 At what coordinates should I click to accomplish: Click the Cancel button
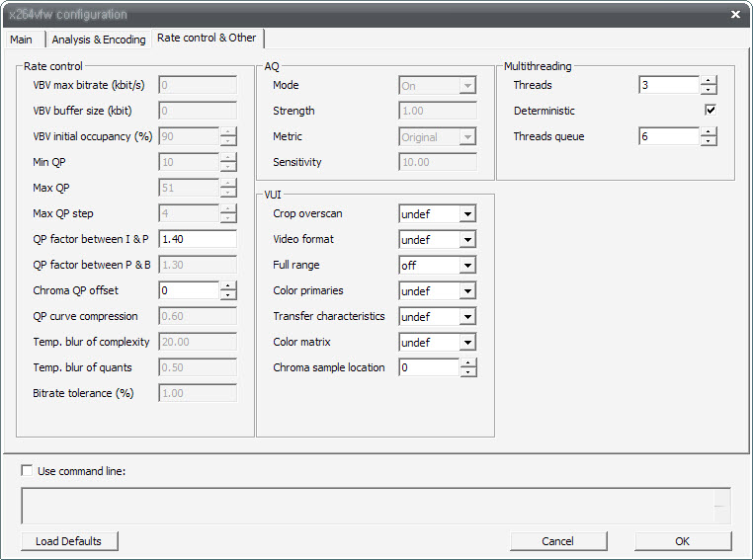coord(558,541)
